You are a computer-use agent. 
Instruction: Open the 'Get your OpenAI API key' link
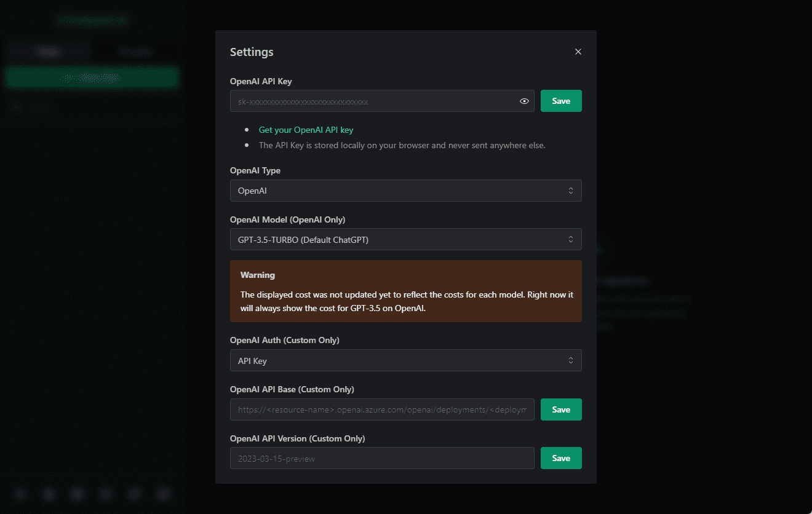(306, 130)
